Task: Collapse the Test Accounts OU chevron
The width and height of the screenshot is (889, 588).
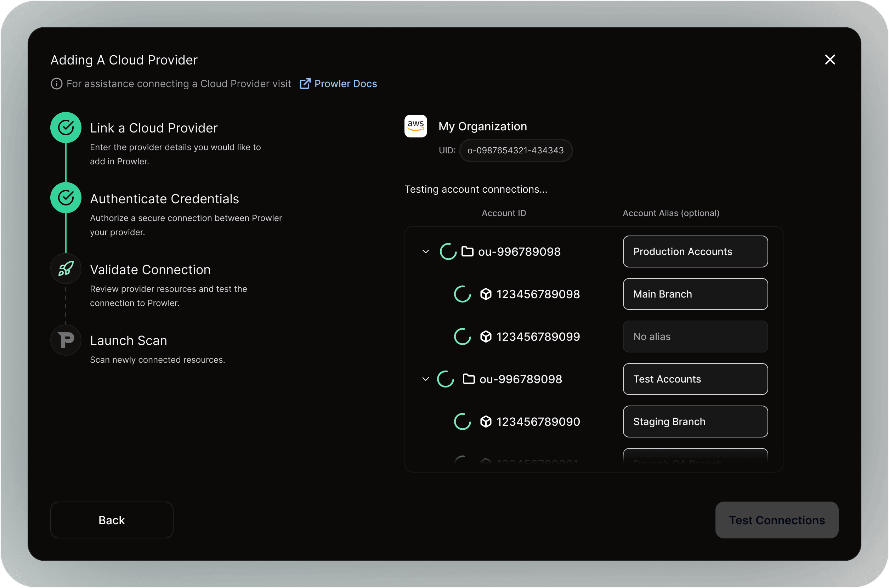Action: pyautogui.click(x=426, y=379)
